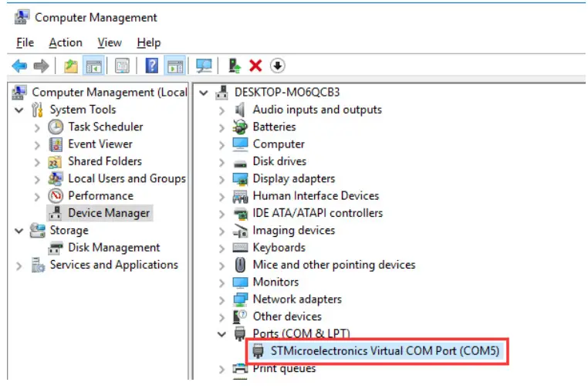The width and height of the screenshot is (588, 389).
Task: Collapse the DESKTOP-MO6QCB3 device tree
Action: click(204, 93)
